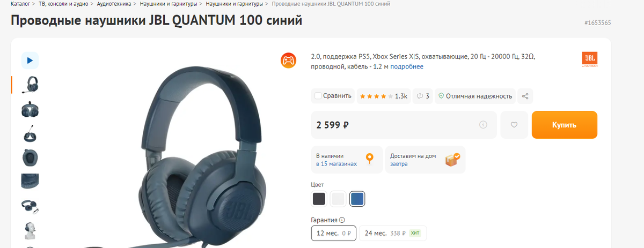
Task: Choose the black color swatch
Action: click(319, 199)
